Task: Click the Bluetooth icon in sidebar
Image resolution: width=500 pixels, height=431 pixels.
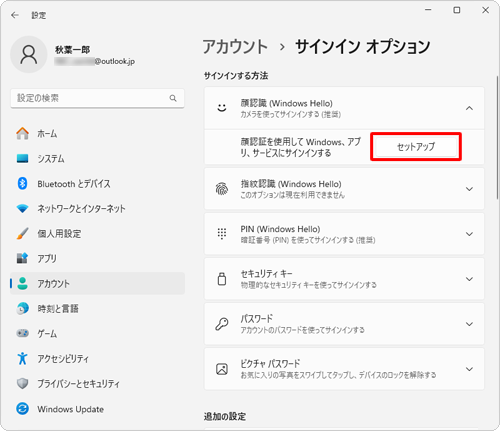Action: click(22, 184)
